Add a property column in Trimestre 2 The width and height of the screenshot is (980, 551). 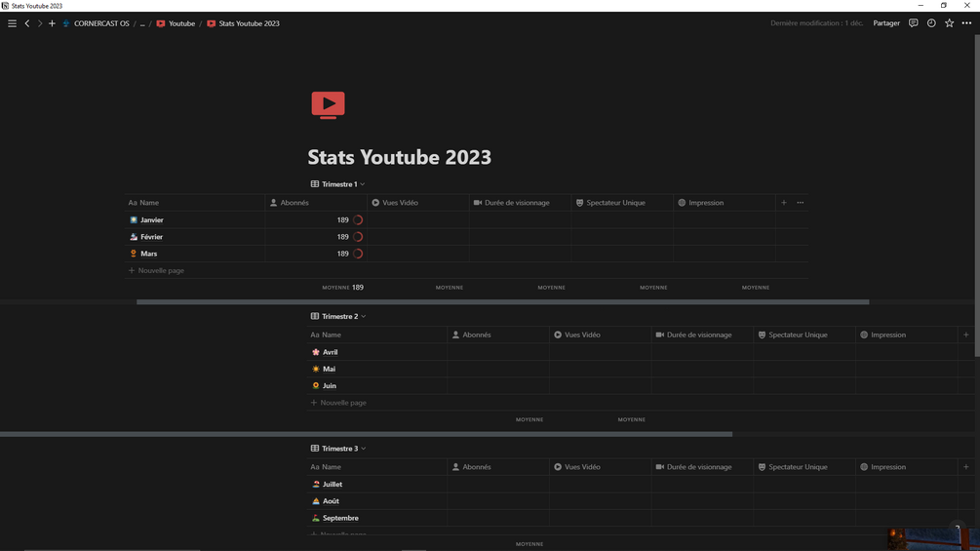pyautogui.click(x=965, y=335)
